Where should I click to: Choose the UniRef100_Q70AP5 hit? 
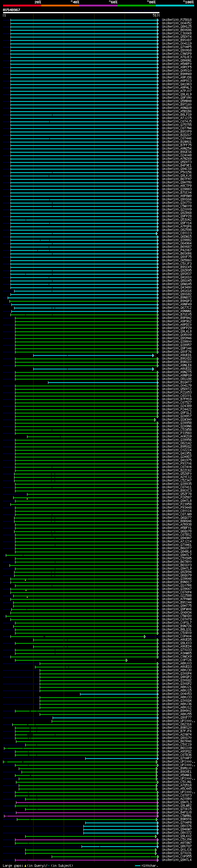(x=176, y=47)
